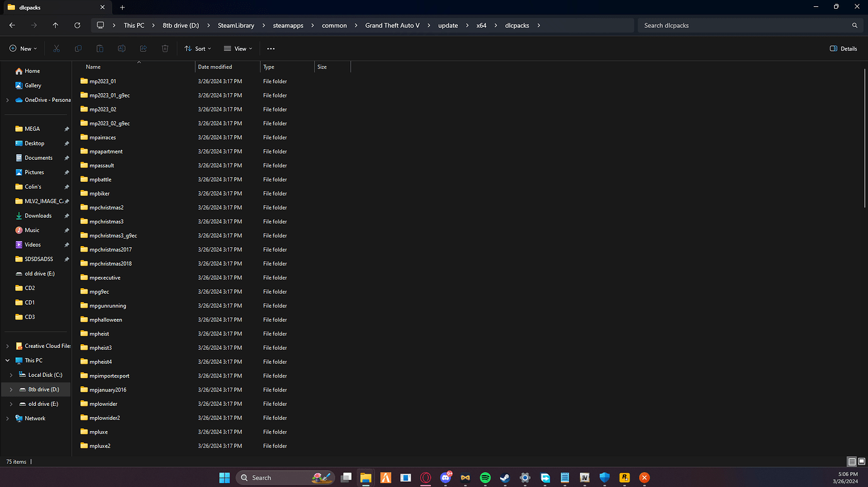Viewport: 868px width, 487px height.
Task: Click the New button
Action: coord(23,48)
